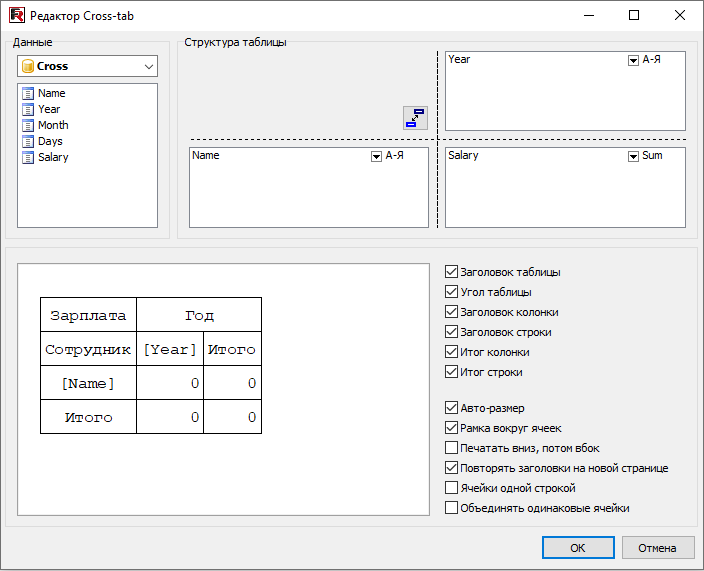The height and width of the screenshot is (571, 704).
Task: Select the Name field icon in data list
Action: click(28, 93)
